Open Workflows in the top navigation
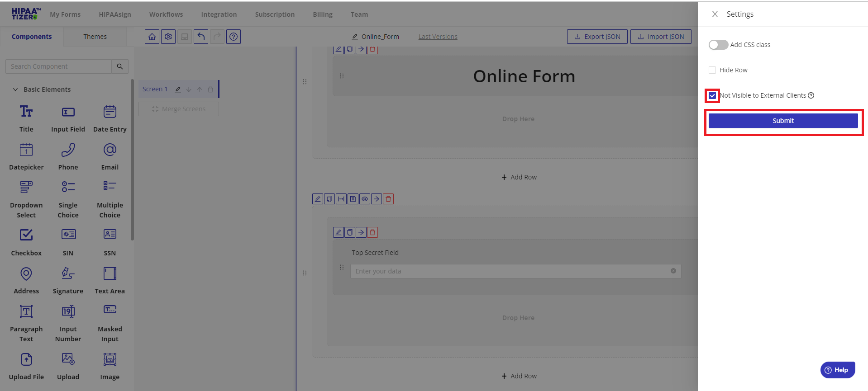The width and height of the screenshot is (868, 391). point(166,14)
